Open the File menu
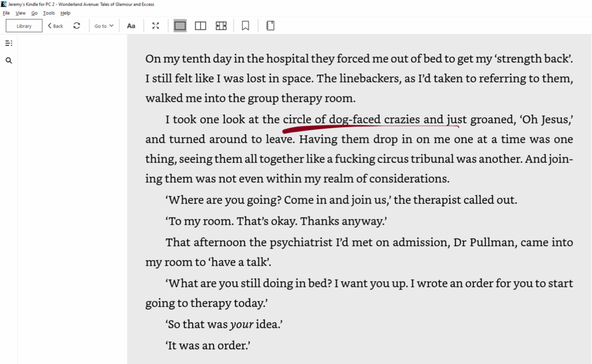Image resolution: width=592 pixels, height=364 pixels. 6,13
